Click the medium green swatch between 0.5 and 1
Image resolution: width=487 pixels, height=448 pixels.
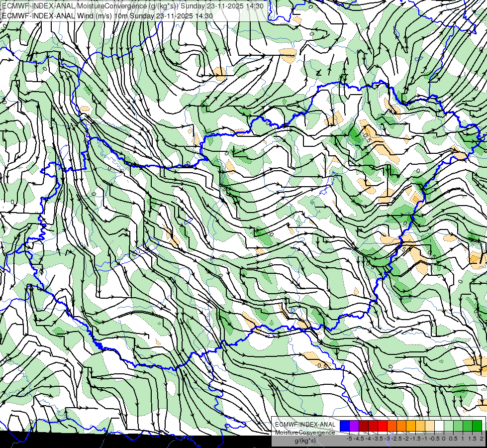pyautogui.click(x=458, y=426)
